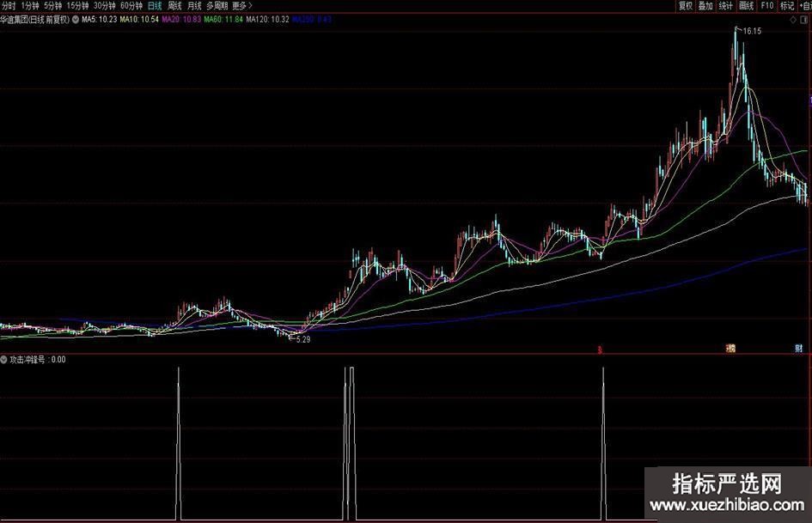Screen dimensions: 812x523
Task: Click the 复权 adjustment button
Action: tap(686, 6)
